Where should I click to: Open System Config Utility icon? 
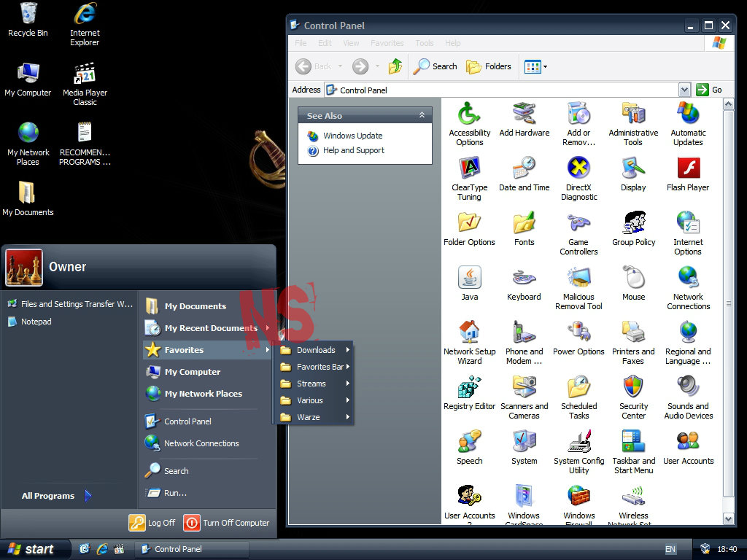(x=578, y=452)
